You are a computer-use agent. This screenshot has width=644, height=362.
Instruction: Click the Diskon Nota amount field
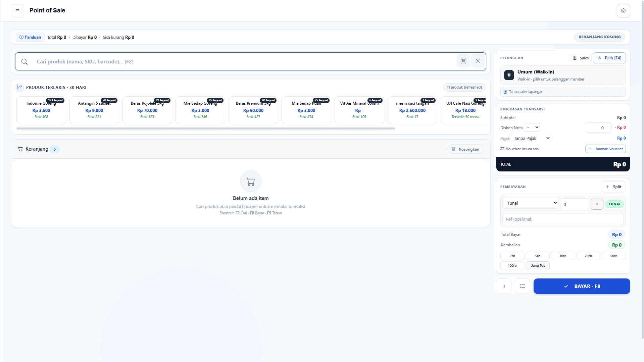[x=598, y=127]
